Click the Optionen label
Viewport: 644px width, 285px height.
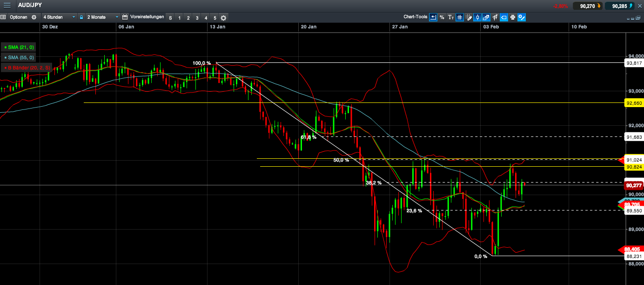coord(18,17)
